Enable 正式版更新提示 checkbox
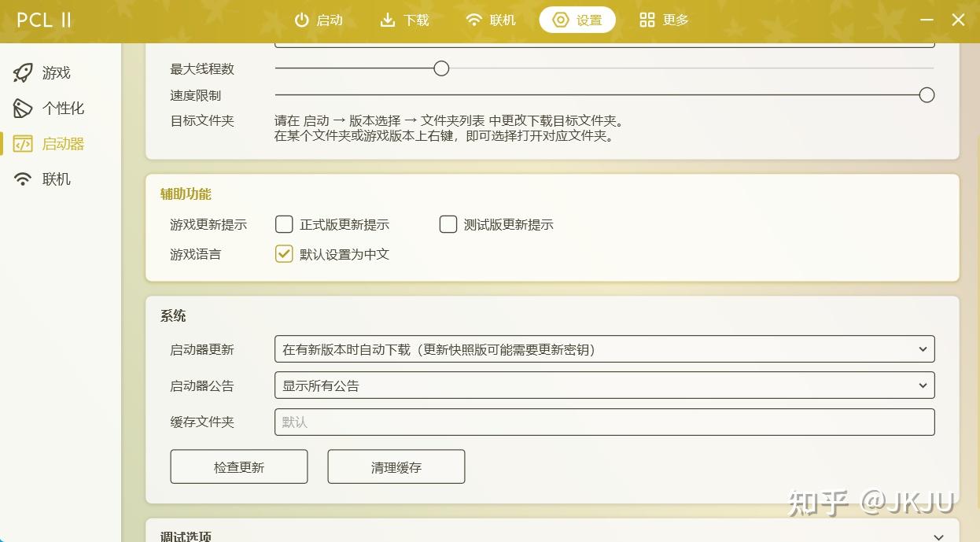Screen dimensions: 980x542 [284, 224]
